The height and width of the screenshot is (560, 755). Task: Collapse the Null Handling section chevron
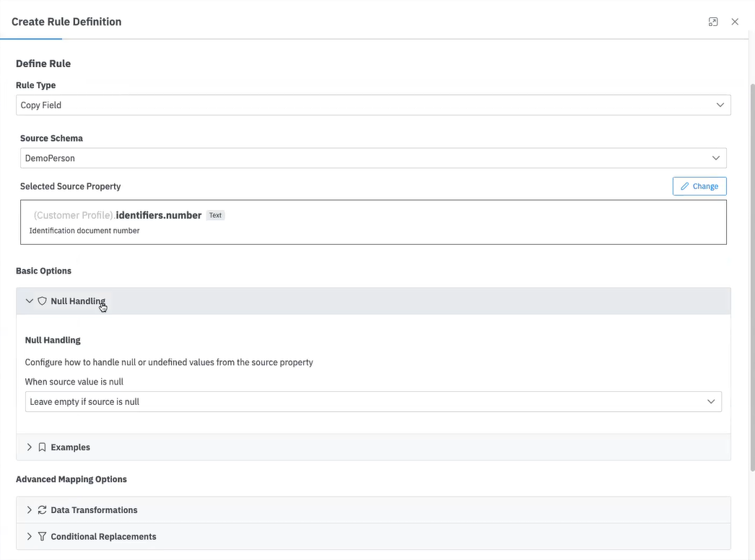pyautogui.click(x=30, y=301)
